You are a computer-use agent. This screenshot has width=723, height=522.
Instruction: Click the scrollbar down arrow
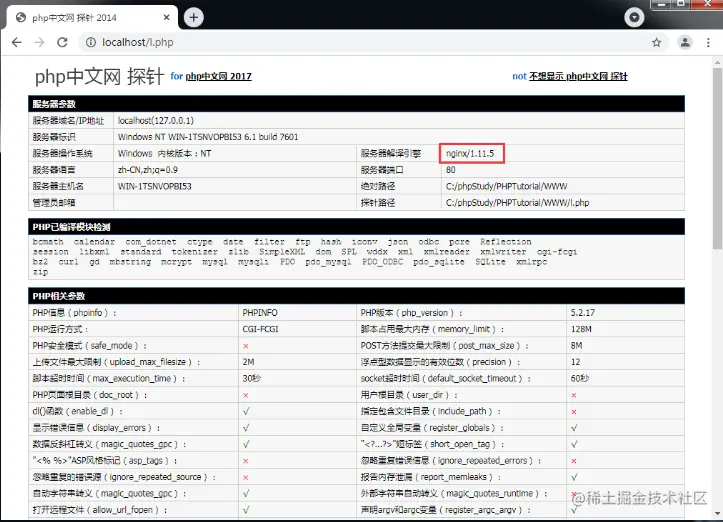coord(717,513)
